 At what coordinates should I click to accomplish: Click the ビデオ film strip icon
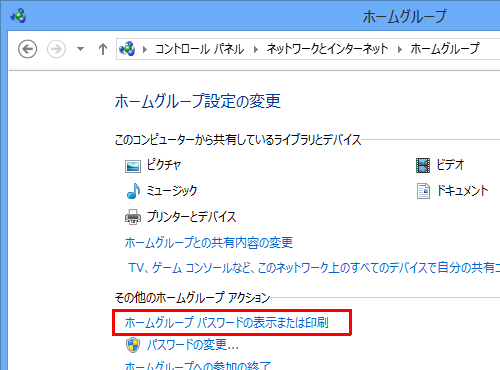[423, 165]
